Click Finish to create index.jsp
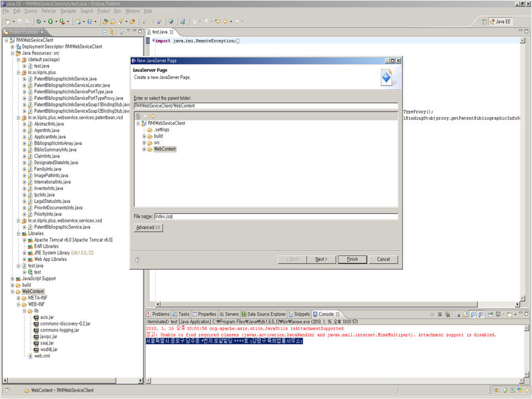Viewport: 532px width, 399px height. 352,260
